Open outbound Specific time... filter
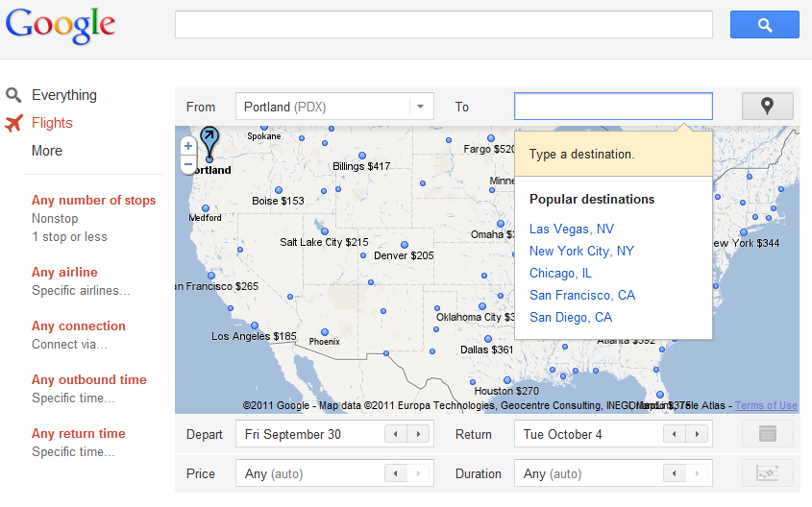812x507 pixels. point(73,398)
